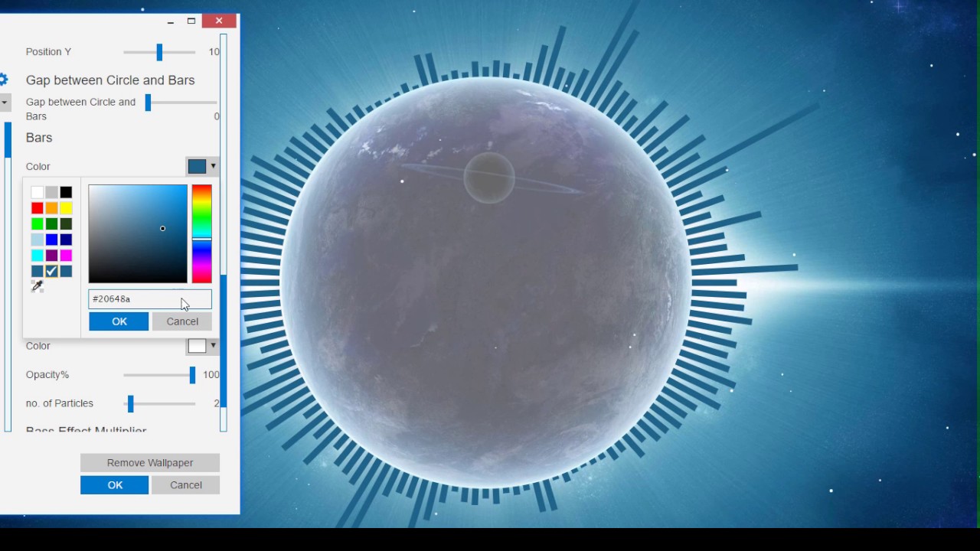
Task: Click the 'Gap between Circle and Bars' heading
Action: 110,80
